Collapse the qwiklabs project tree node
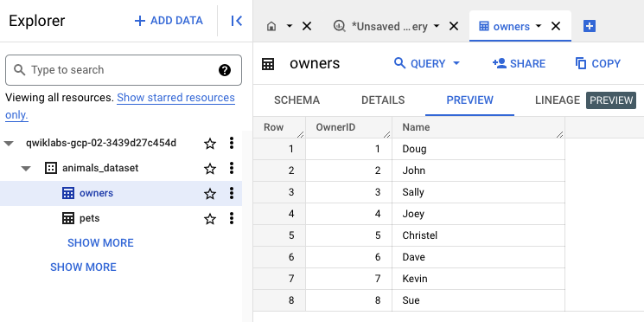This screenshot has height=322, width=644. tap(9, 144)
